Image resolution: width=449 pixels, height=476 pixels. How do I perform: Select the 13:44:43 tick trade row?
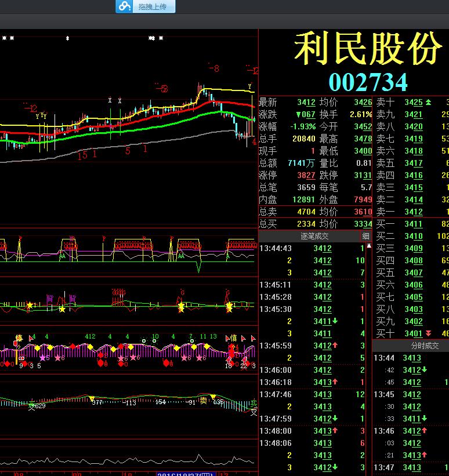tap(312, 248)
